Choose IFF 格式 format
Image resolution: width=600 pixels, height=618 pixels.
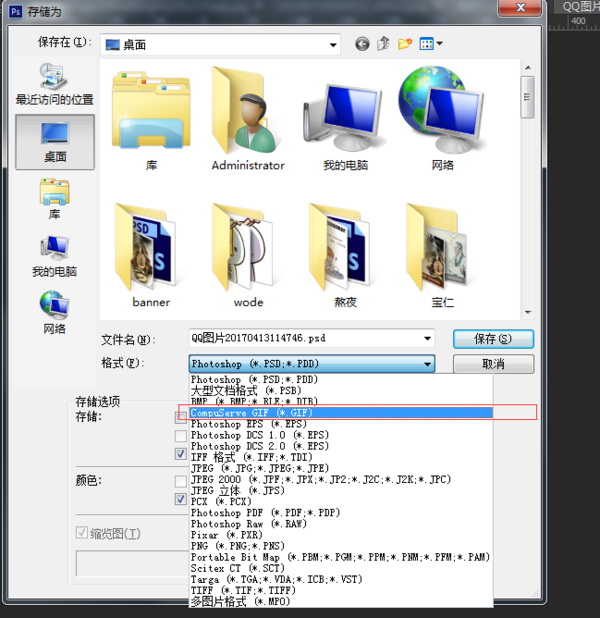point(341,457)
